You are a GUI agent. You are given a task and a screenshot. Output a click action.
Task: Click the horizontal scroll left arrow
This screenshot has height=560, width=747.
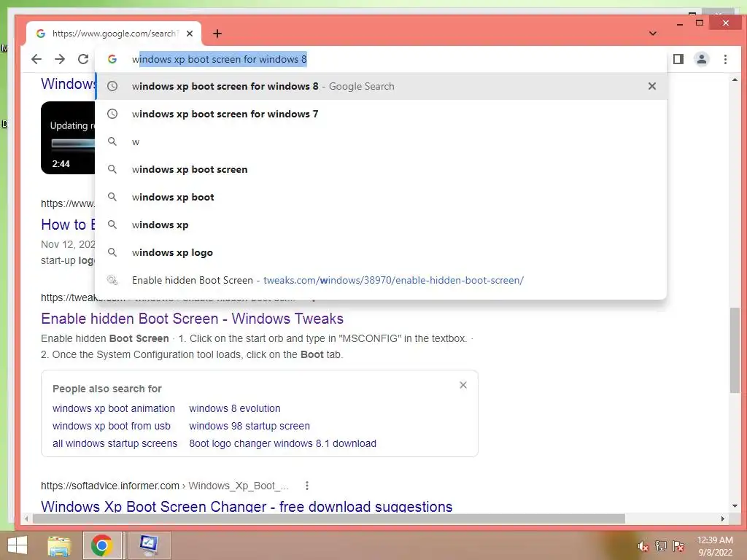27,518
